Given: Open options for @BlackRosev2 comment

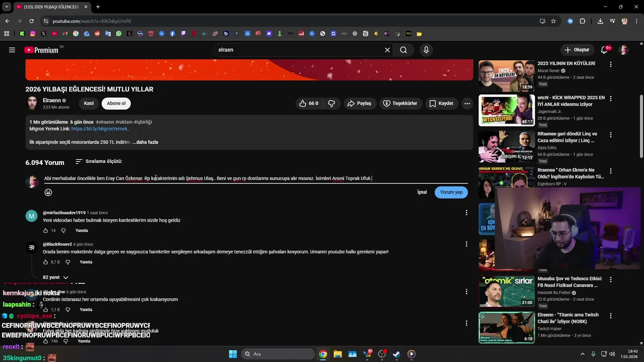Looking at the screenshot, I should 466,244.
